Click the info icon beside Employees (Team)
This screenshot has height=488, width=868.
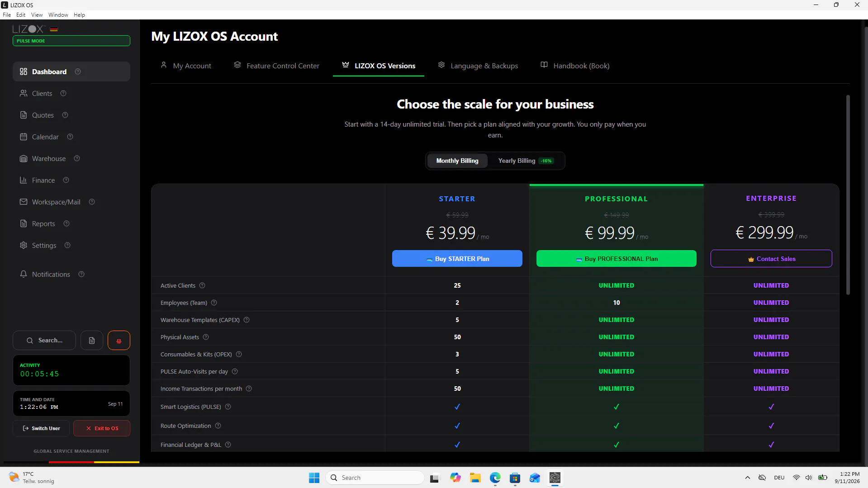tap(214, 303)
